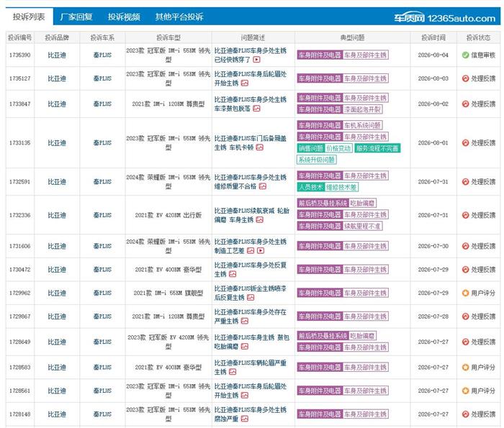Screen dimensions: 504x428
Task: Switch to 厂家回复 tab
Action: (x=76, y=17)
